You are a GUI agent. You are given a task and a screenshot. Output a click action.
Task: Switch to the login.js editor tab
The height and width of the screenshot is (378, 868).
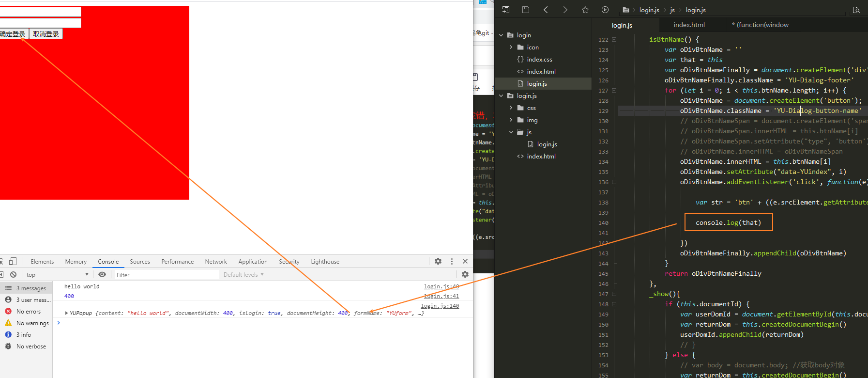(622, 25)
